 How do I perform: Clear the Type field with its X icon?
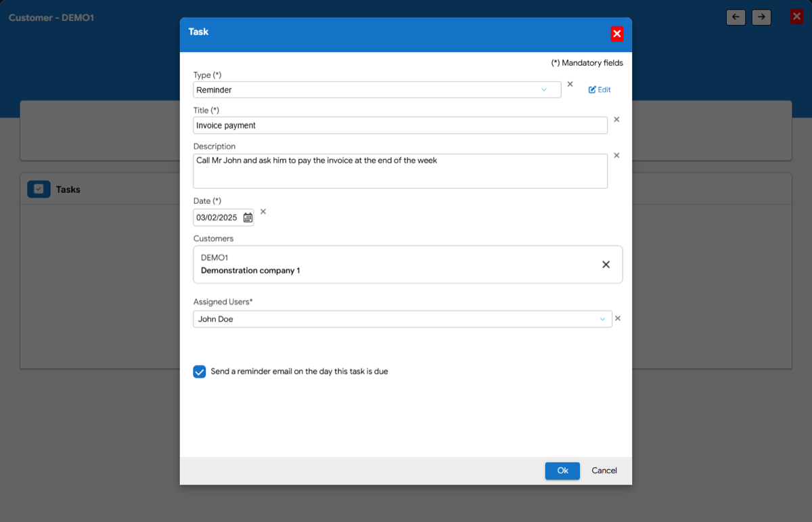(x=570, y=85)
